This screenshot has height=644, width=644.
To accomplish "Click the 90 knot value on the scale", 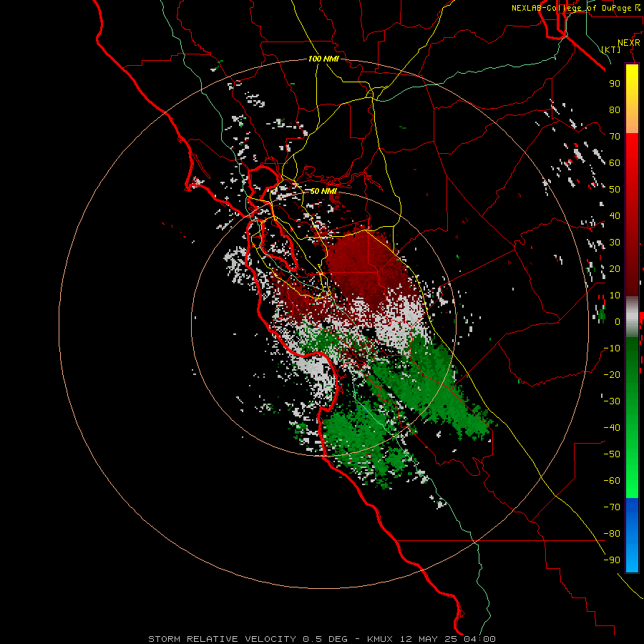I will (x=615, y=84).
